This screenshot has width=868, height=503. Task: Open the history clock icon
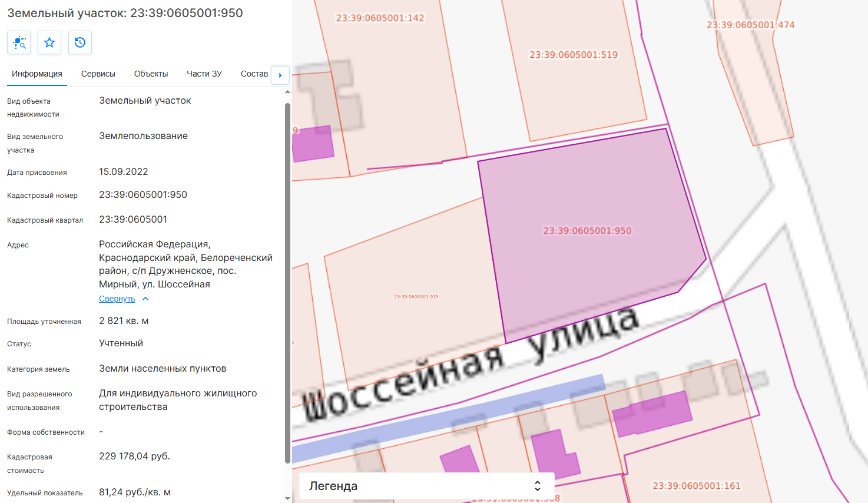coord(80,42)
